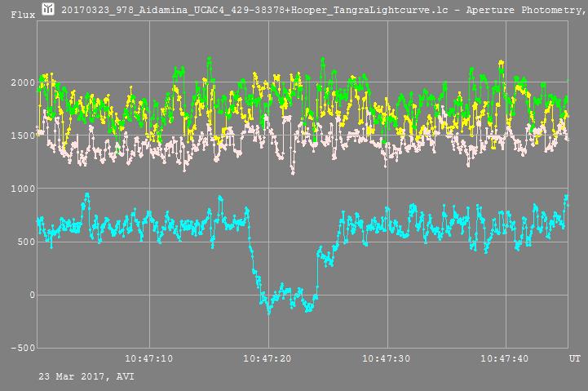Screen dimensions: 588x391
Task: Click the Flux axis label
Action: 23,15
